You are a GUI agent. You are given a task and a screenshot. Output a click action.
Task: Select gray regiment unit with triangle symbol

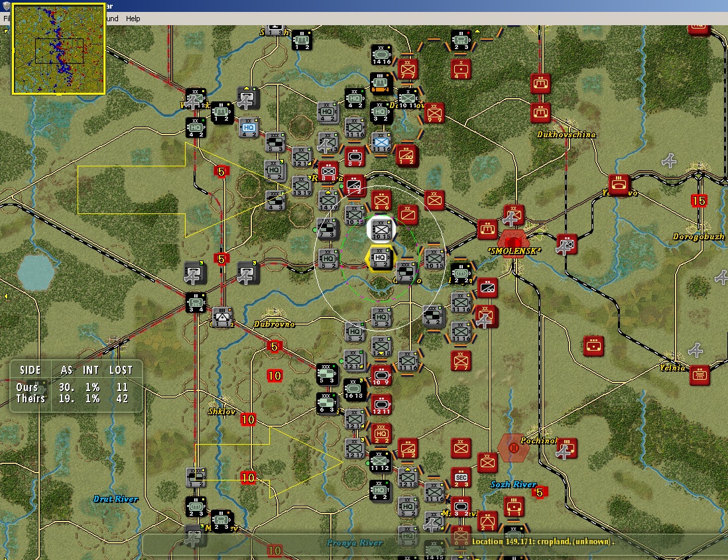(222, 317)
